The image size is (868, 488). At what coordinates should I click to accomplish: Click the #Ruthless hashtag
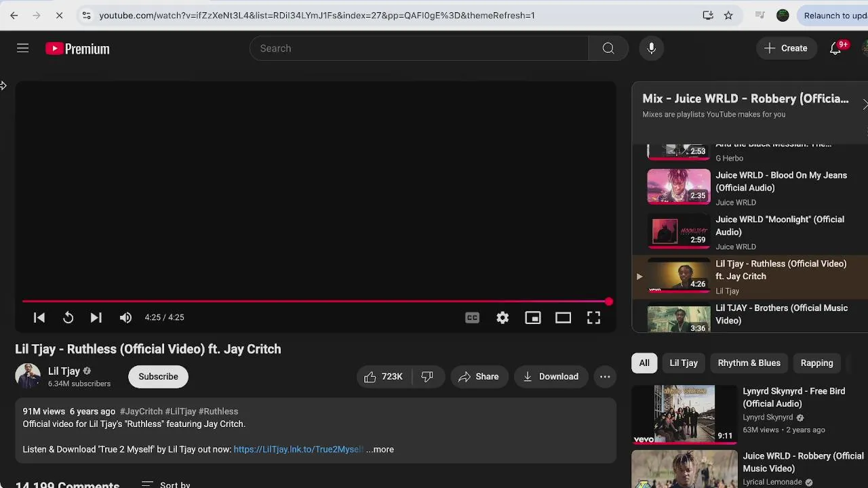click(x=218, y=411)
